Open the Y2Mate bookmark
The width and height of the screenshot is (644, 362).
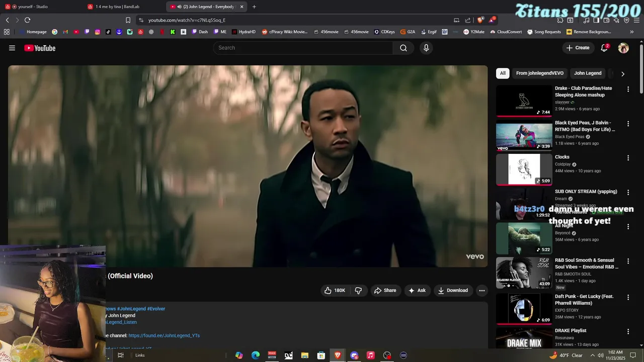474,32
